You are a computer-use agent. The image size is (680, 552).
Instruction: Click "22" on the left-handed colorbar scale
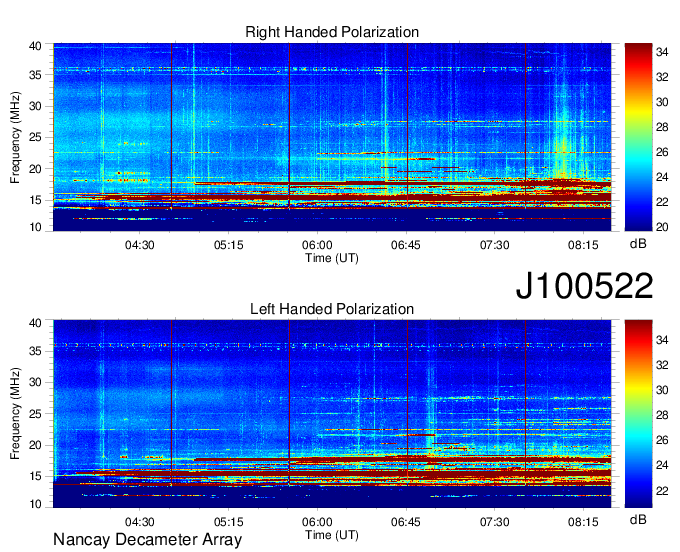(662, 490)
